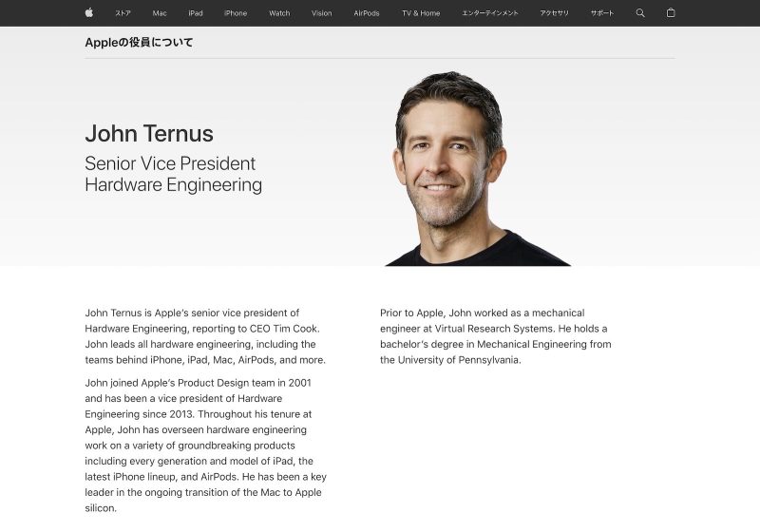
Task: Click the Apple logo icon
Action: coord(89,13)
